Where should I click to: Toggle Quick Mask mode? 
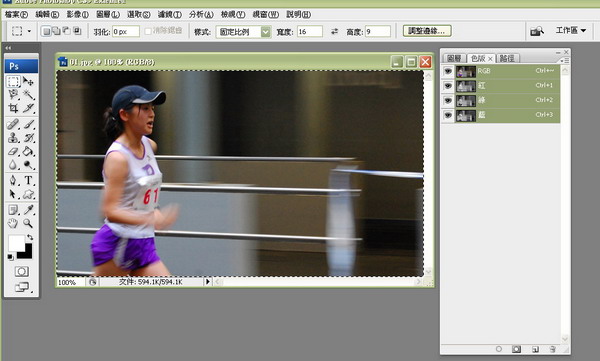click(x=21, y=271)
